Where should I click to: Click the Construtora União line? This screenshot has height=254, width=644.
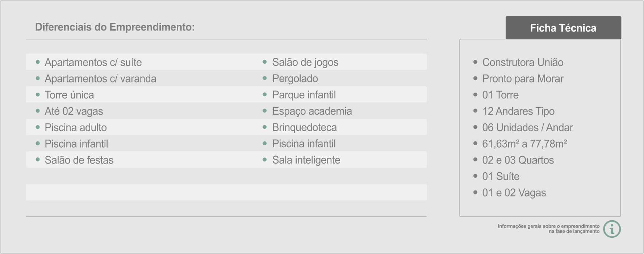pyautogui.click(x=523, y=62)
